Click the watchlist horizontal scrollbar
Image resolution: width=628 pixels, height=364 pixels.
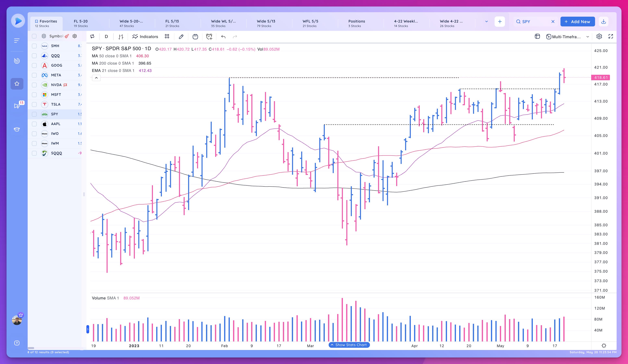tap(31, 348)
